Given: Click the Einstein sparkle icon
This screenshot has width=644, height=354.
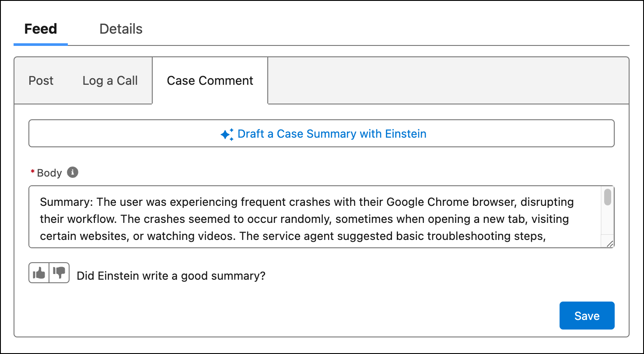Looking at the screenshot, I should [227, 134].
